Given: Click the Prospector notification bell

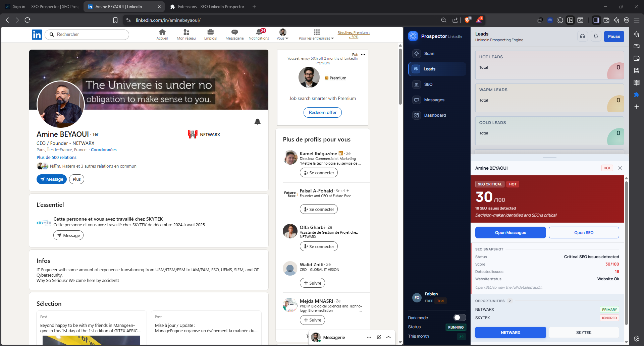Looking at the screenshot, I should [596, 37].
